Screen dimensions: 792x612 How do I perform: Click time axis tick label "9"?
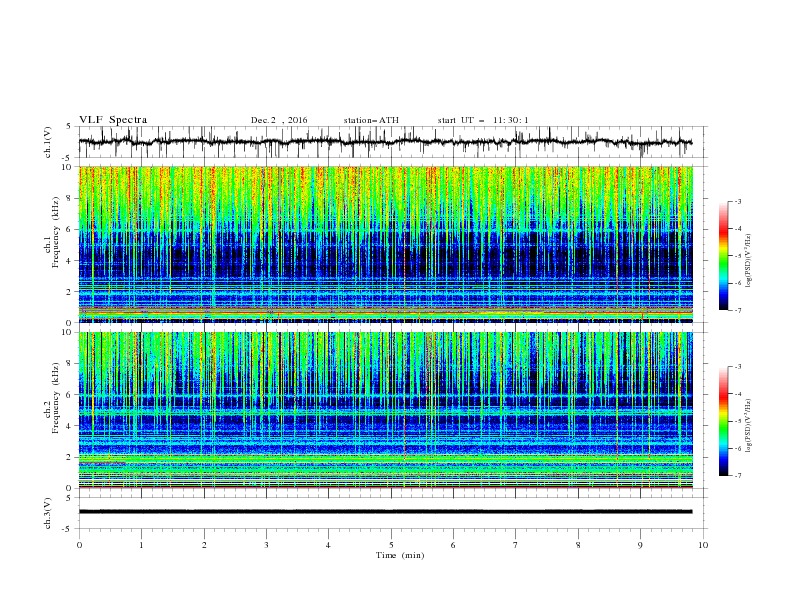[640, 545]
